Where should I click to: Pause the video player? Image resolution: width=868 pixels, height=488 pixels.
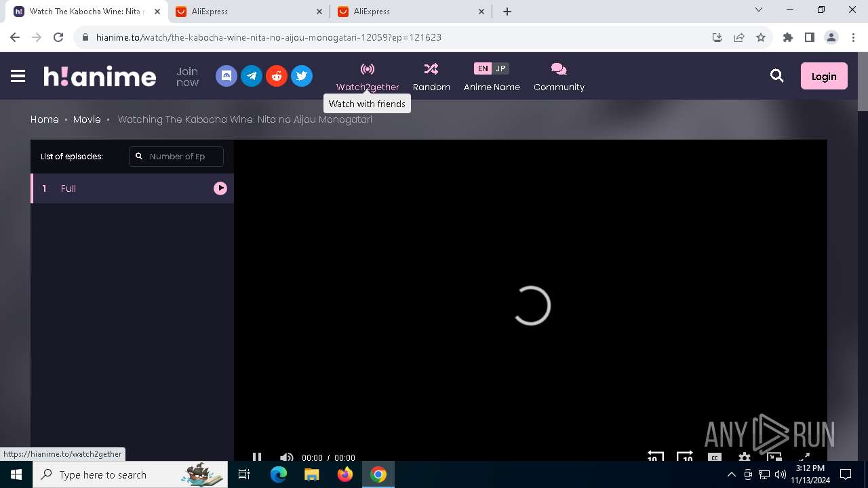tap(257, 457)
